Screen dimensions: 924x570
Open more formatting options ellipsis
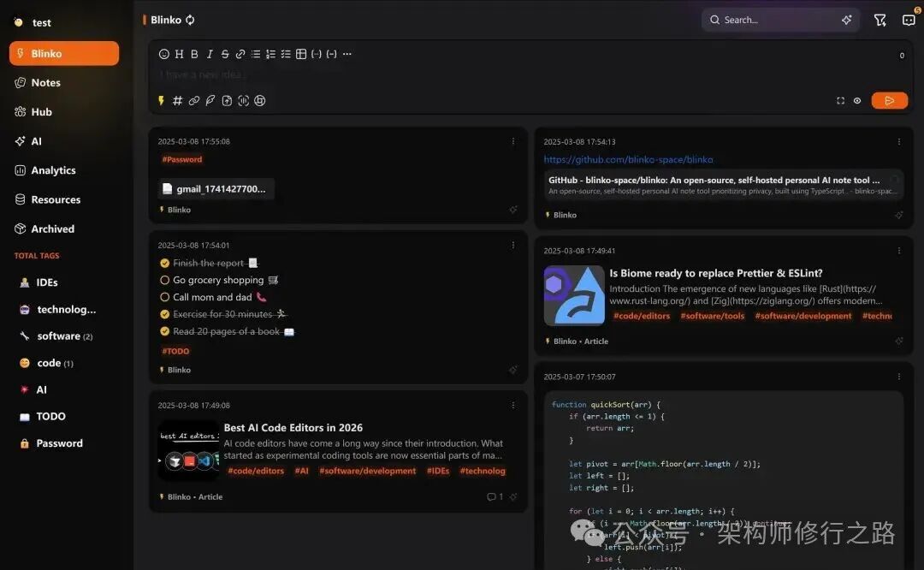[347, 54]
